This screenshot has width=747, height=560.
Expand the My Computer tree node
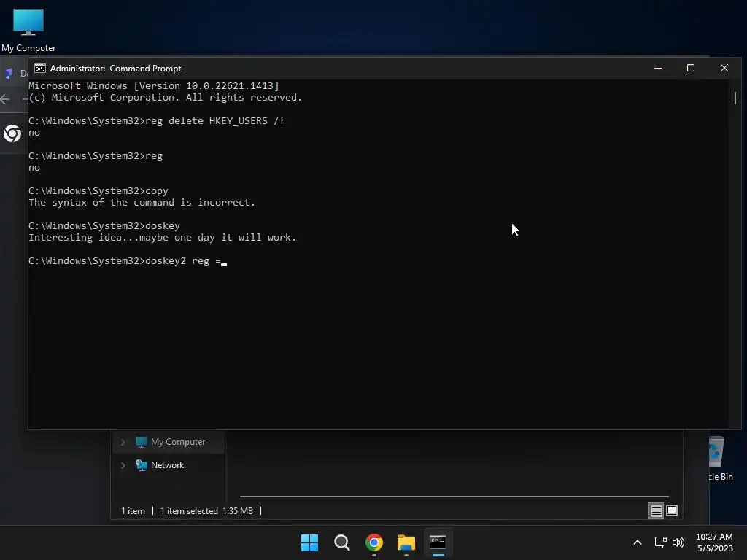point(123,442)
